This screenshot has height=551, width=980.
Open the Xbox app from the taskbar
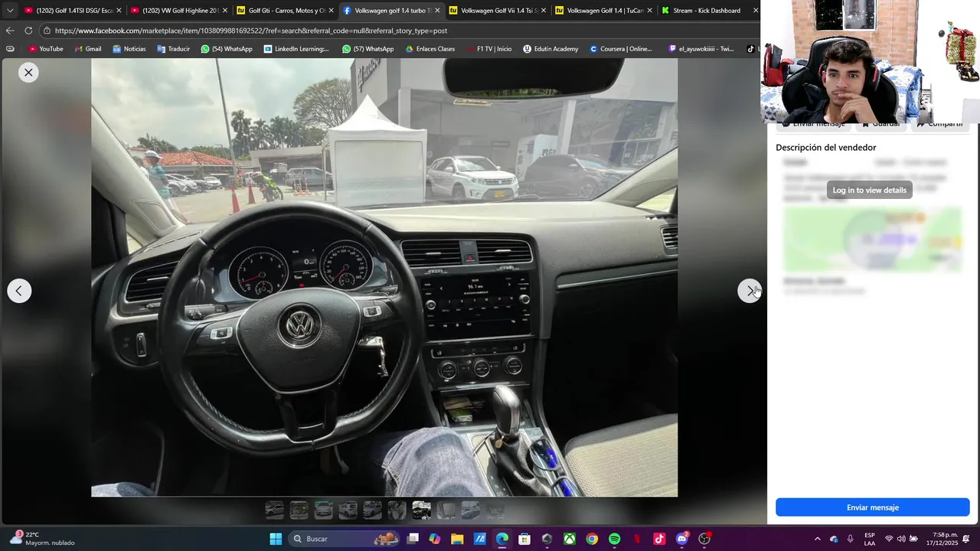570,539
